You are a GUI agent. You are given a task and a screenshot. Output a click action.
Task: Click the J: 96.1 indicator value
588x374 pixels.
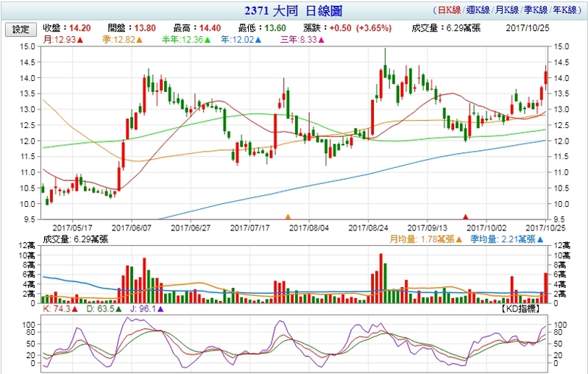pyautogui.click(x=146, y=309)
